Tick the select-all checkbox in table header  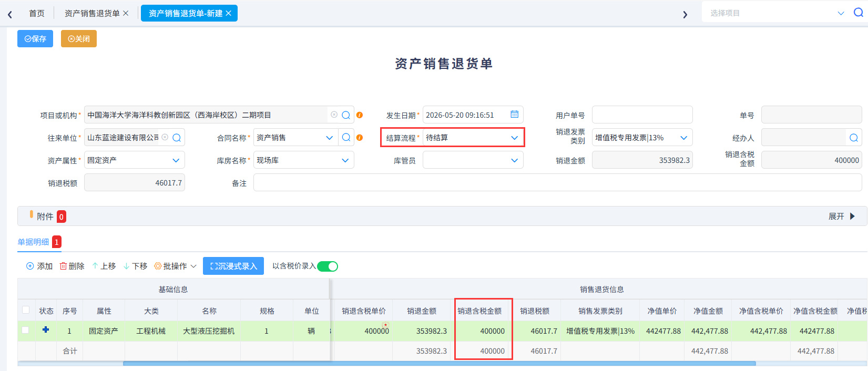25,310
